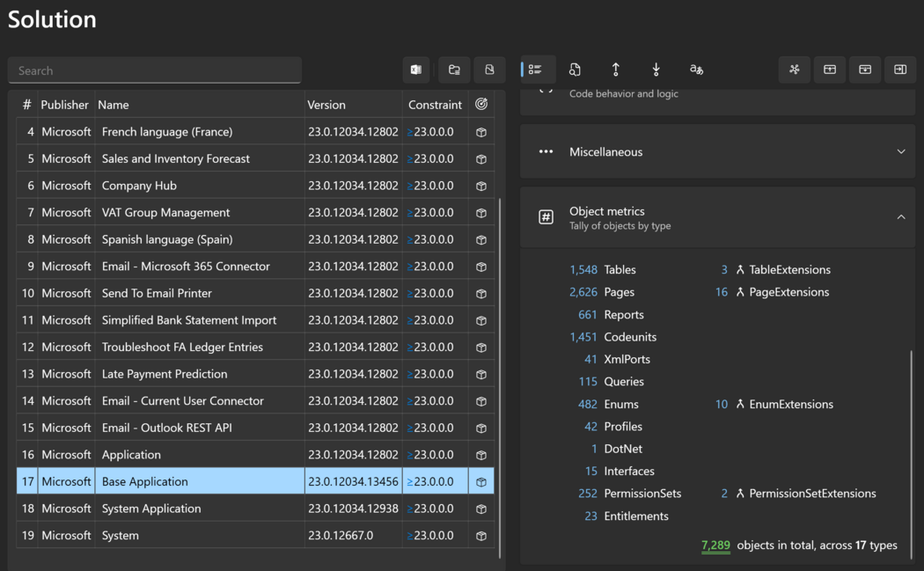
Task: Click package icon for System Application row
Action: click(x=481, y=509)
